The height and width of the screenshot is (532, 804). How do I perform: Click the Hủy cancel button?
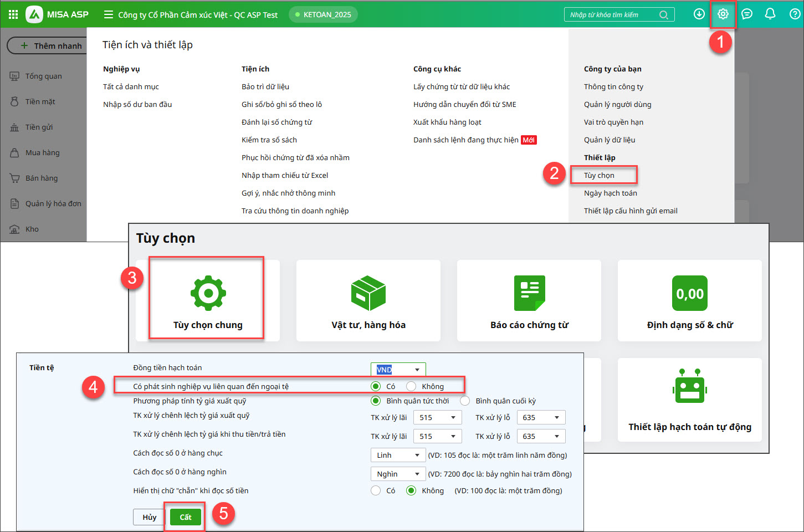pyautogui.click(x=150, y=517)
